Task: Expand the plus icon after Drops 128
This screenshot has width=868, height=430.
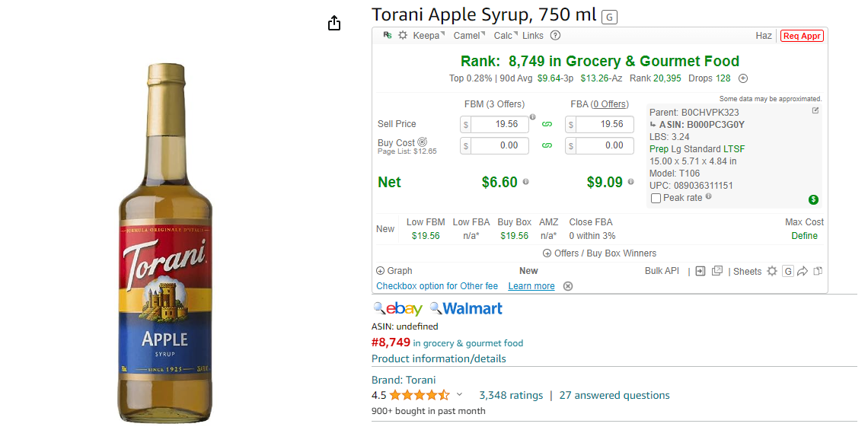Action: pos(743,78)
